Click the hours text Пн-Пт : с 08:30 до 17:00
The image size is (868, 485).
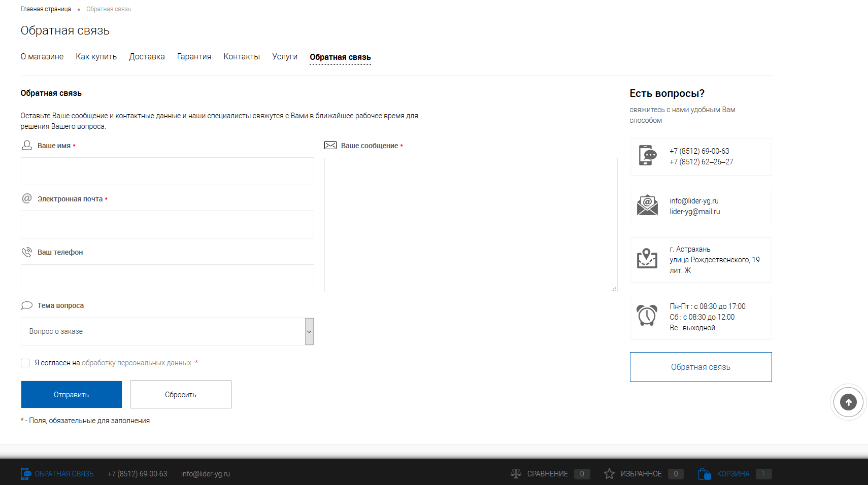(708, 306)
